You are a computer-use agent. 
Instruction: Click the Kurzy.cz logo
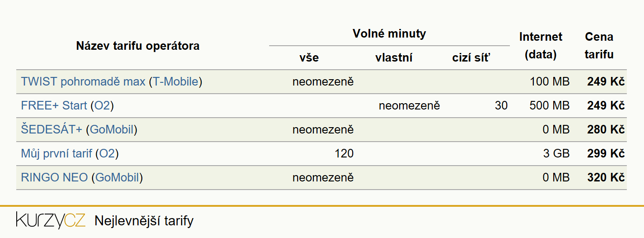click(x=51, y=220)
